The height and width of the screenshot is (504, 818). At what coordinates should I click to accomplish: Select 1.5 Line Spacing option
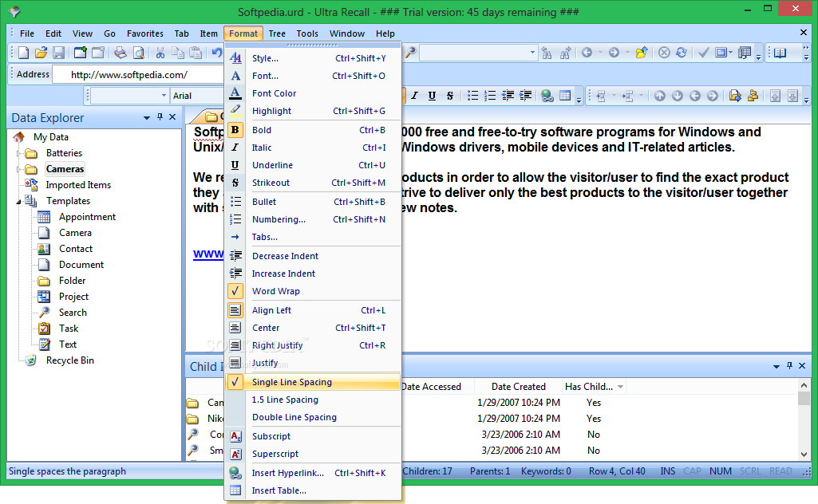[x=314, y=400]
